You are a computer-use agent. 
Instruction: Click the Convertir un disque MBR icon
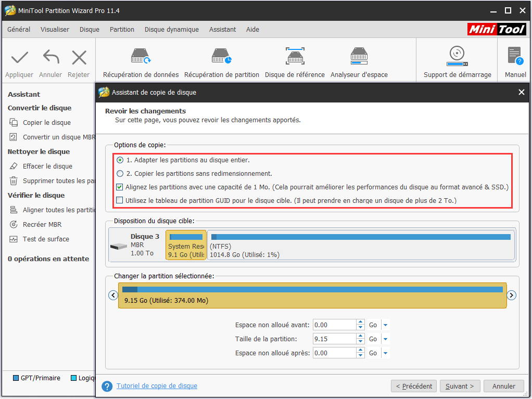13,137
